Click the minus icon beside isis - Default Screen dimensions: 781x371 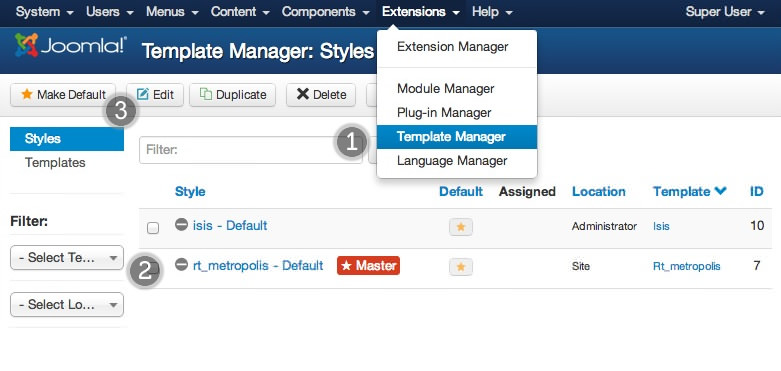[x=181, y=225]
